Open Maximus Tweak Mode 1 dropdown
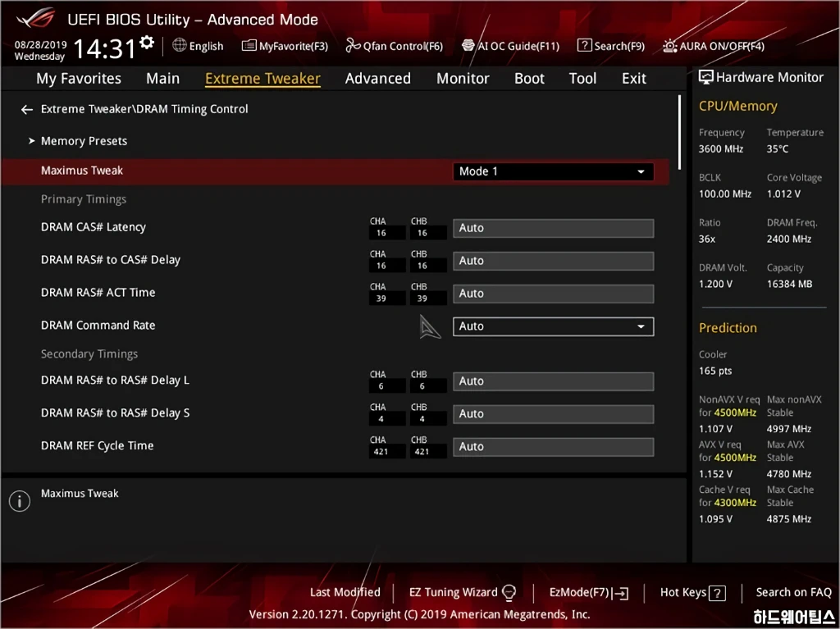Image resolution: width=840 pixels, height=629 pixels. pos(553,171)
